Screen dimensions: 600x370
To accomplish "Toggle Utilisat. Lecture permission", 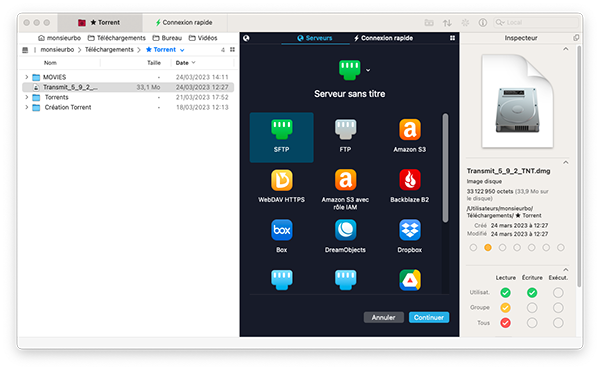I will (505, 293).
